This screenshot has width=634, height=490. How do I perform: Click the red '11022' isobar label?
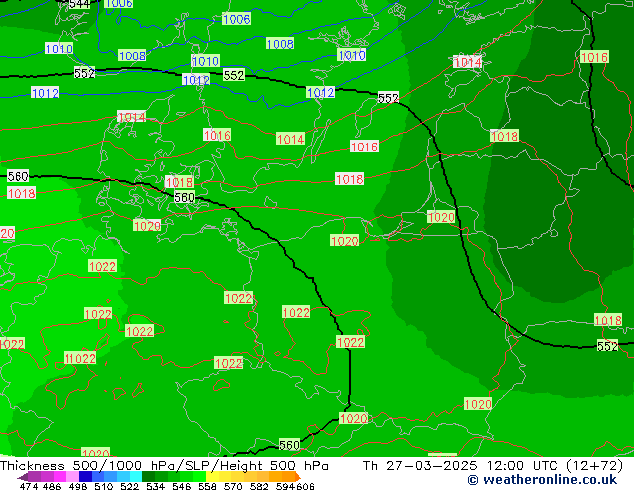point(80,358)
